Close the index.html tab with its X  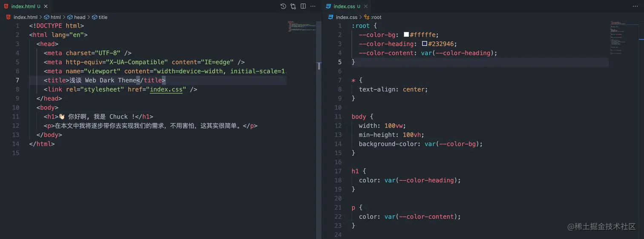pos(45,6)
